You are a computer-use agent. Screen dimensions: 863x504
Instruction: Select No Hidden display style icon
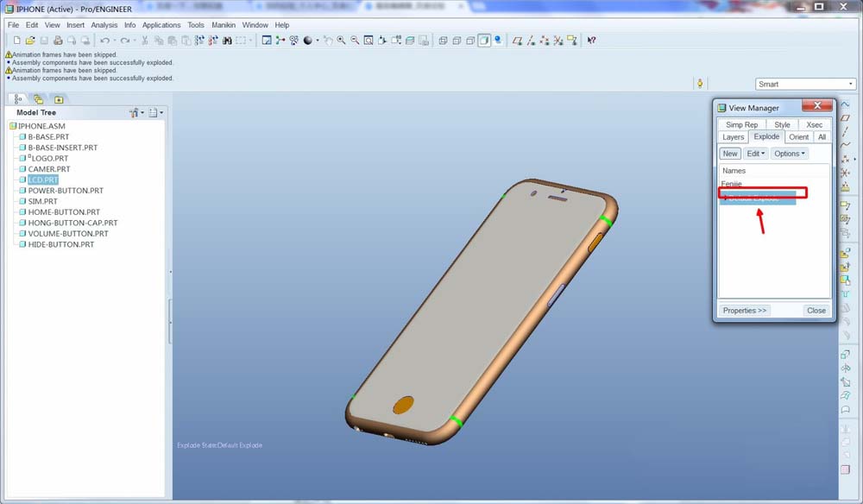(470, 41)
